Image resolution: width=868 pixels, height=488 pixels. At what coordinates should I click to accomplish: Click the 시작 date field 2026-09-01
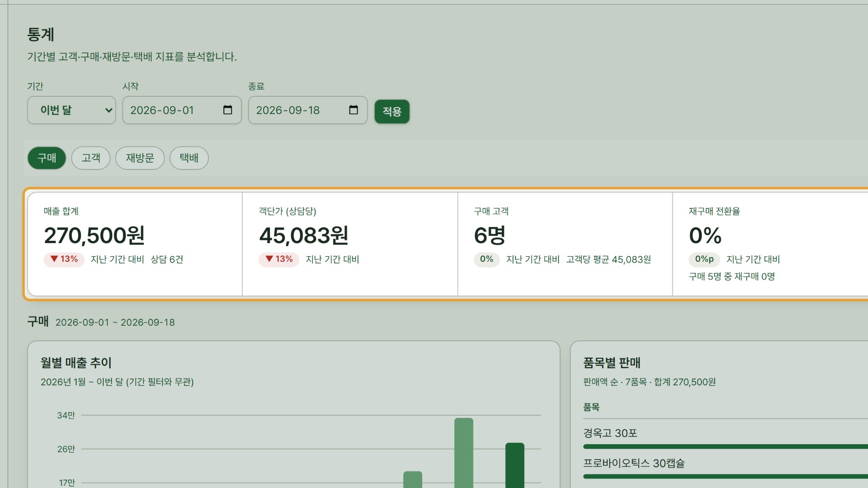pos(182,110)
